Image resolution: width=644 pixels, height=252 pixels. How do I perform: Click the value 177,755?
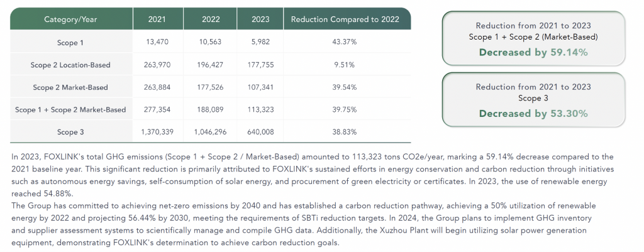coord(260,65)
